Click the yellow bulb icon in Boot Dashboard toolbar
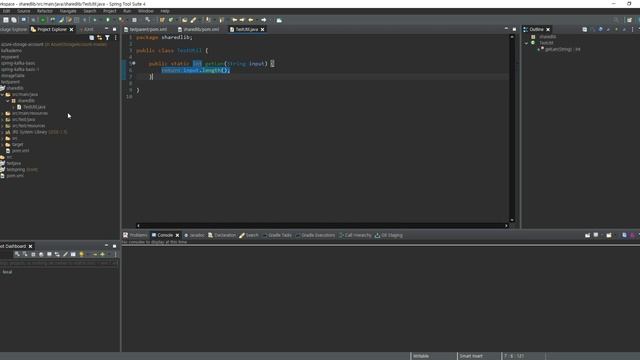640x360 pixels. pos(81,254)
